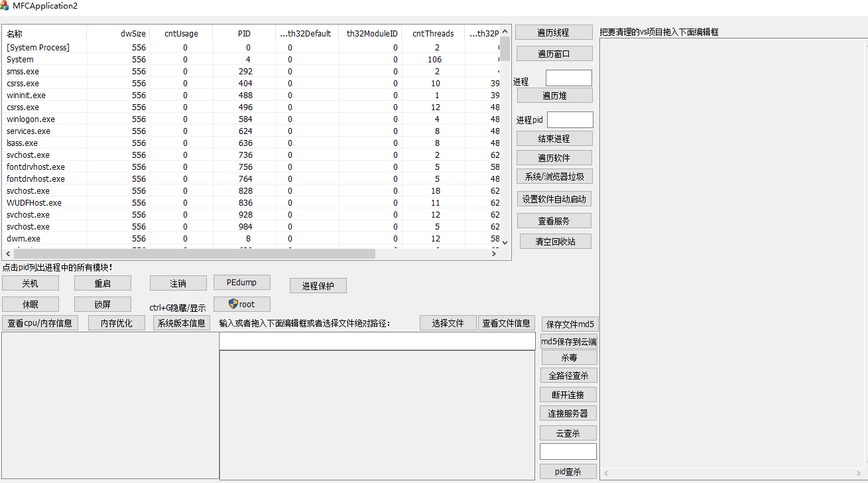Select the dwm.exe row
Screen dimensions: 868x483
coord(251,238)
